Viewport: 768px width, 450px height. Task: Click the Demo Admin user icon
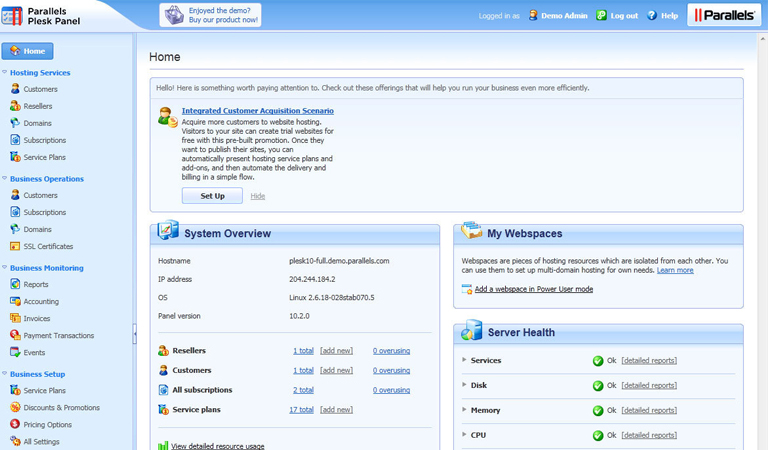(533, 15)
